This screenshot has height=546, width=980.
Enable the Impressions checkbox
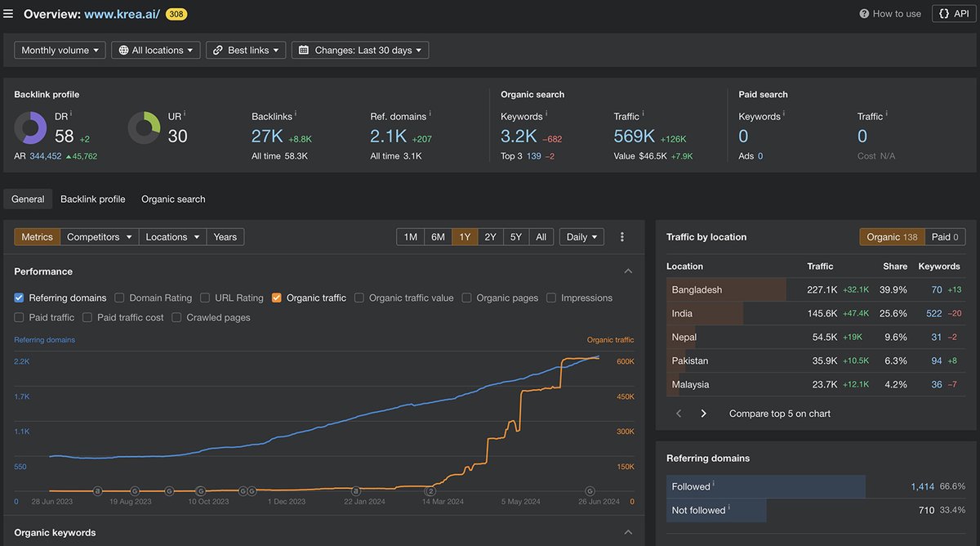(x=551, y=298)
